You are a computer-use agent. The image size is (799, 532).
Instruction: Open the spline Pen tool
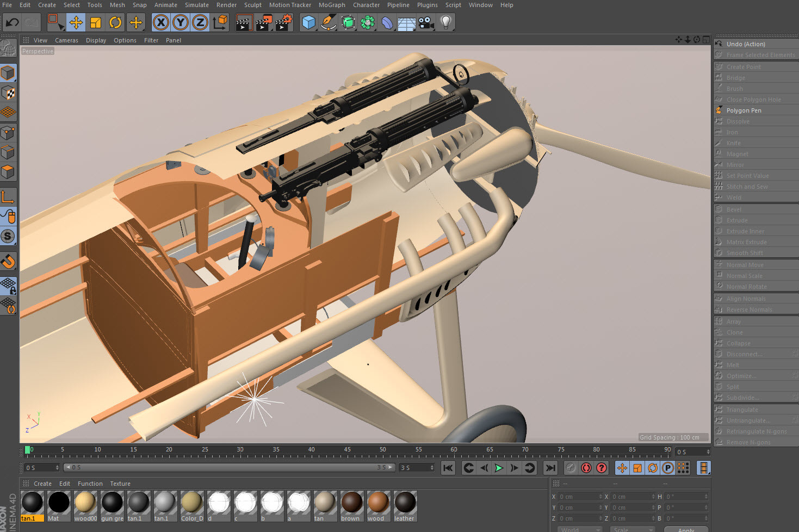click(329, 22)
